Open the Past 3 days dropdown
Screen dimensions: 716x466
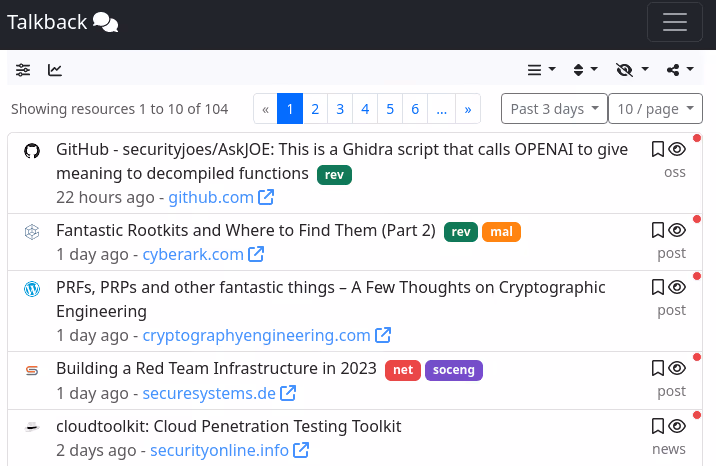554,109
